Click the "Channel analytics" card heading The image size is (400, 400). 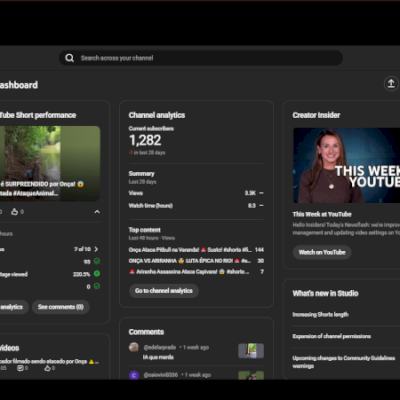coord(157,115)
